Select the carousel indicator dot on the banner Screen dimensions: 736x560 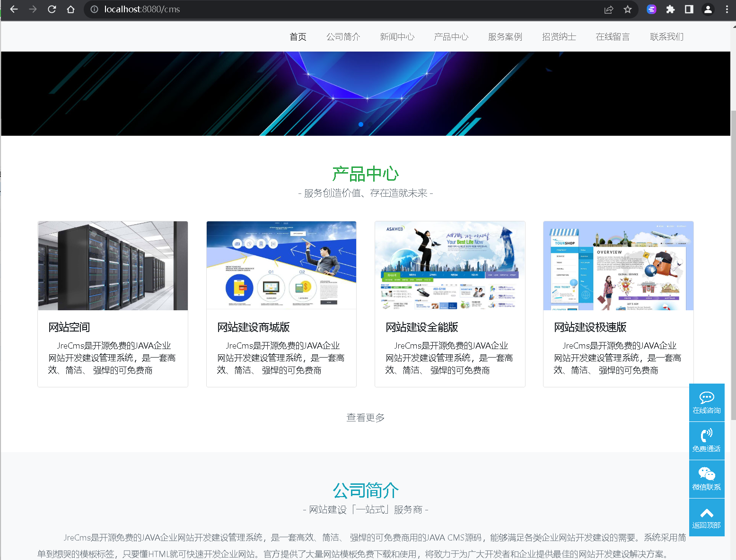pyautogui.click(x=361, y=124)
